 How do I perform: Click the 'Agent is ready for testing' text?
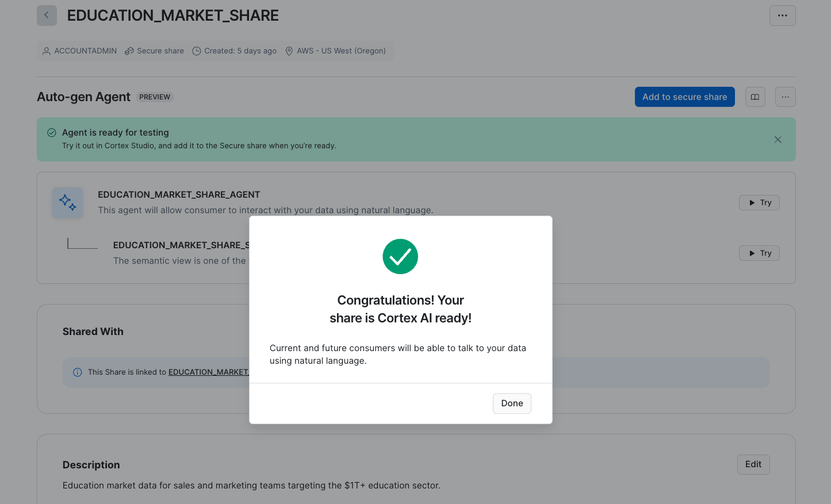pos(116,133)
